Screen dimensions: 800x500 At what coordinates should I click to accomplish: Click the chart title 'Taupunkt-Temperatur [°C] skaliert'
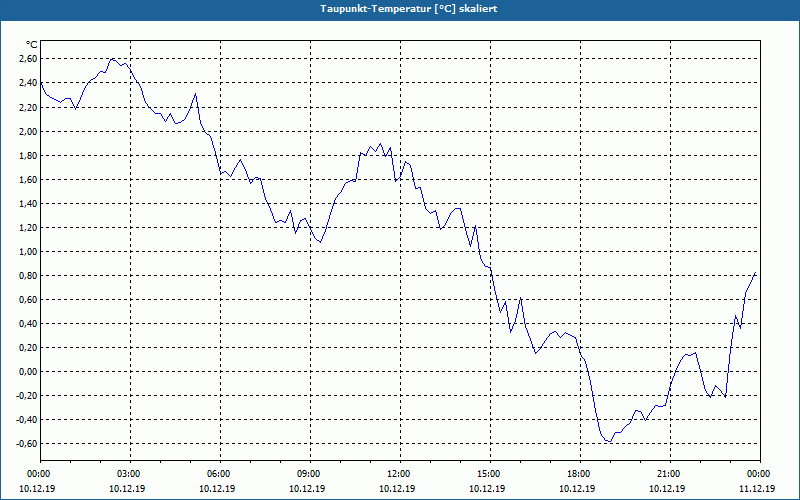[x=409, y=9]
